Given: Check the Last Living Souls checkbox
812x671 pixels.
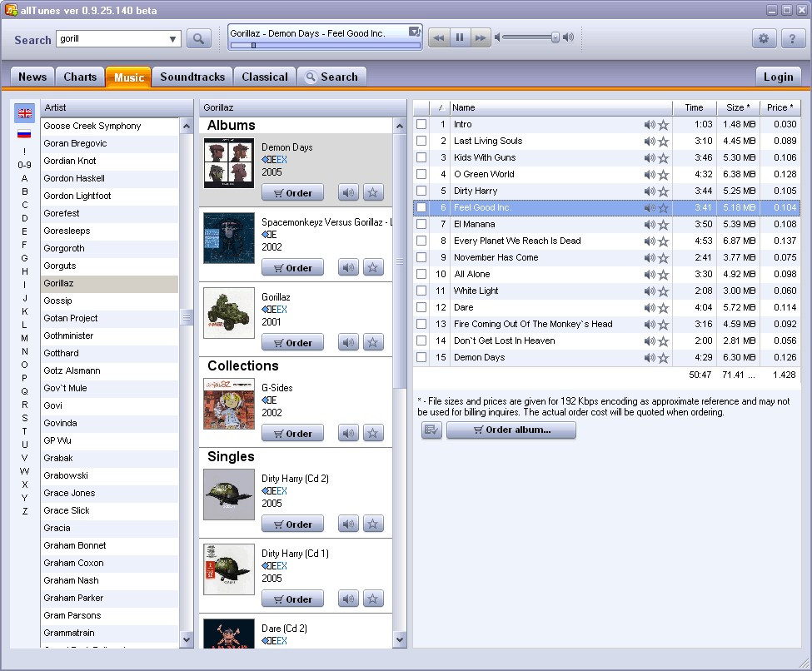Looking at the screenshot, I should pyautogui.click(x=421, y=141).
